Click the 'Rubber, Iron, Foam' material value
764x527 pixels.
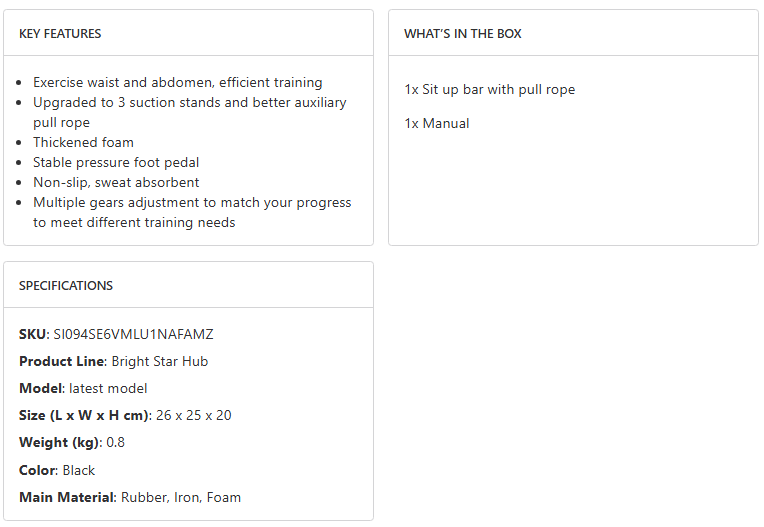tap(181, 497)
